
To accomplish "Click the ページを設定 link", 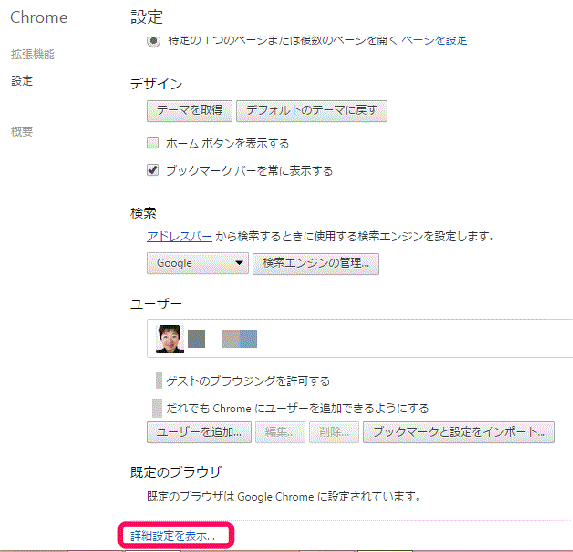I will (x=434, y=40).
